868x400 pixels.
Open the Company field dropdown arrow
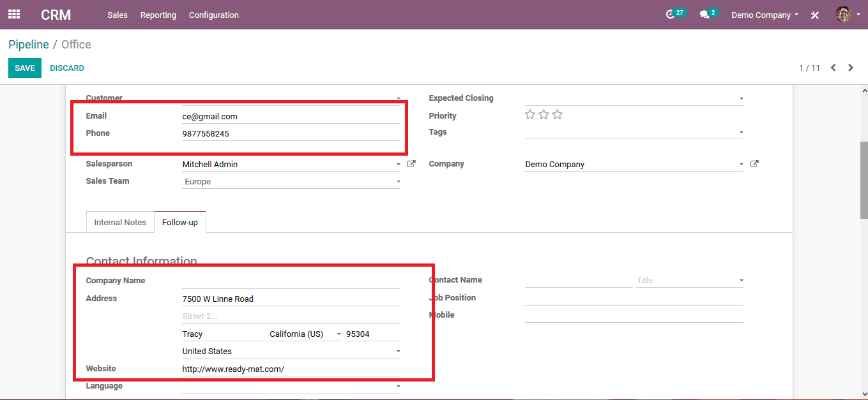point(742,165)
